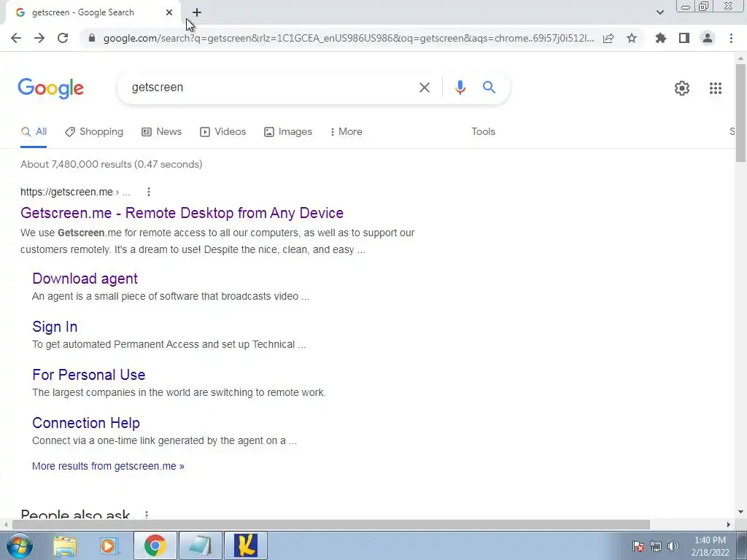The width and height of the screenshot is (747, 560).
Task: Open More results from getscreen.me
Action: (108, 466)
